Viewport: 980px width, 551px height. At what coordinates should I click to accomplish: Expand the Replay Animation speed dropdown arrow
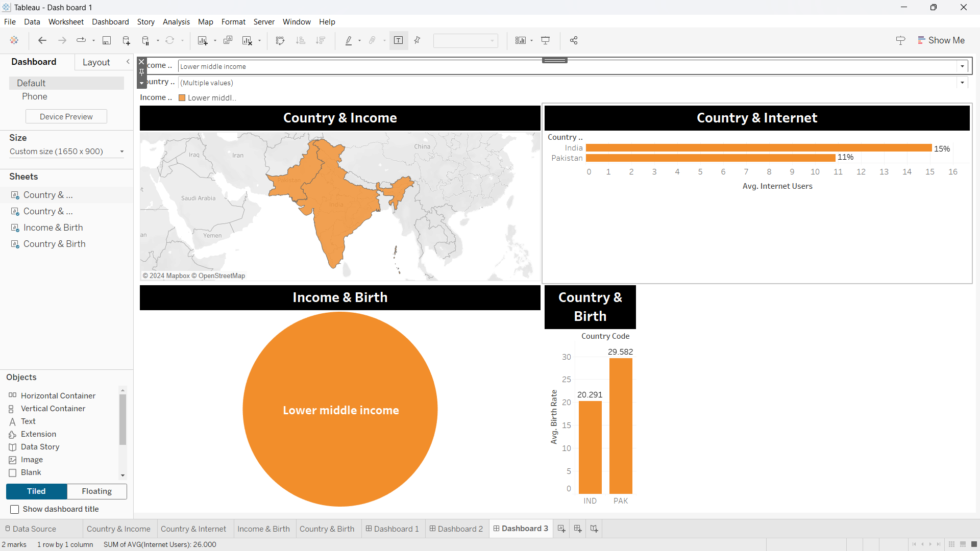pos(93,40)
